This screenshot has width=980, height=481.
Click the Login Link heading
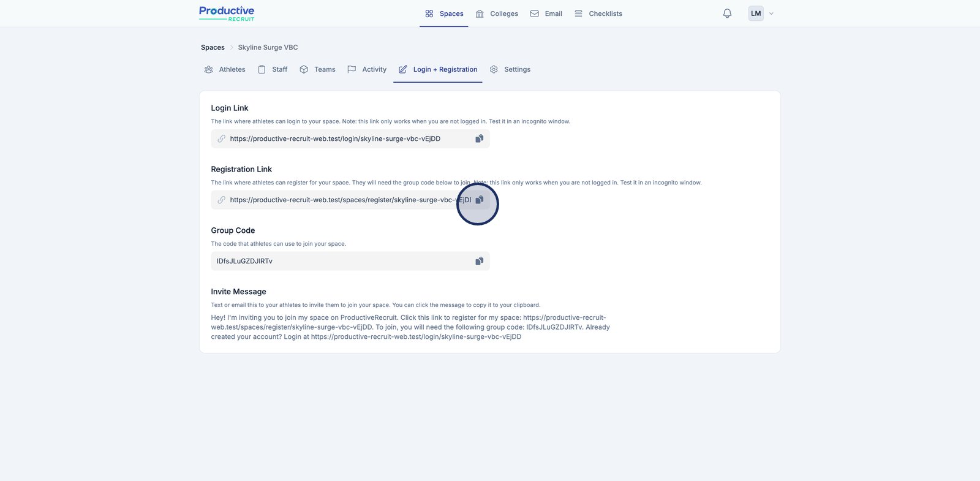(x=230, y=108)
